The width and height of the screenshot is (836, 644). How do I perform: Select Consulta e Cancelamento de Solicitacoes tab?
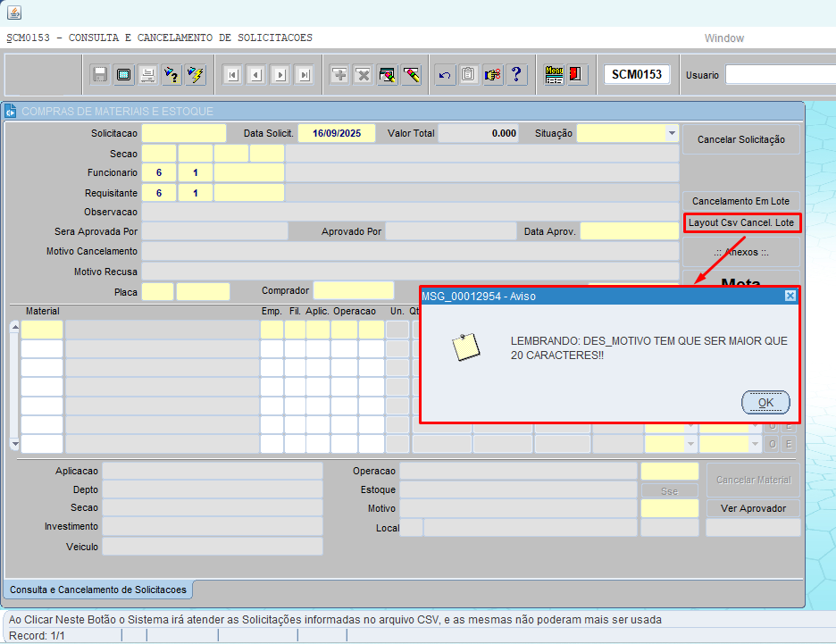[98, 590]
